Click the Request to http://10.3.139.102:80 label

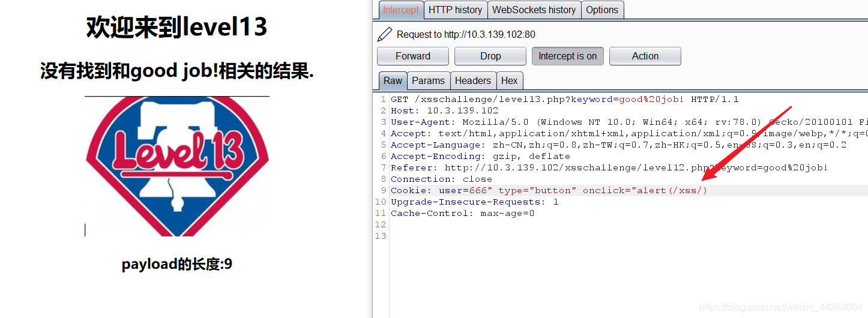466,35
